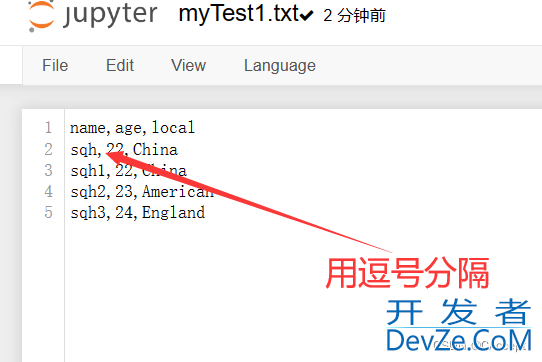Click text line 'sqh1,22,China'
This screenshot has width=542, height=362.
click(x=128, y=170)
